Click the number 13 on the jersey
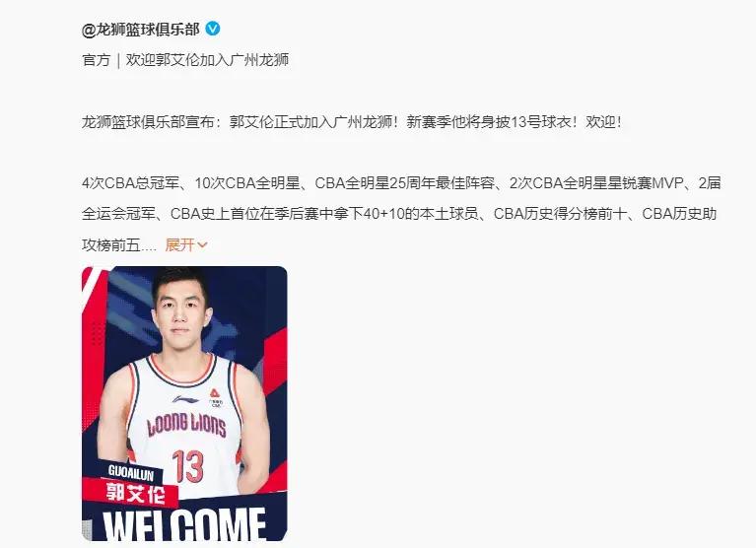 pyautogui.click(x=188, y=466)
